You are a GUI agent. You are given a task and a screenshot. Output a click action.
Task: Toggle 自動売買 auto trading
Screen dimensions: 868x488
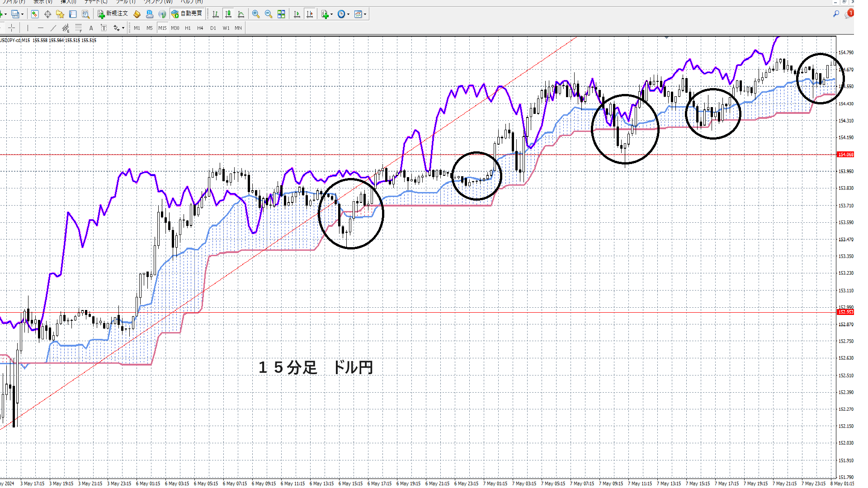[x=187, y=14]
